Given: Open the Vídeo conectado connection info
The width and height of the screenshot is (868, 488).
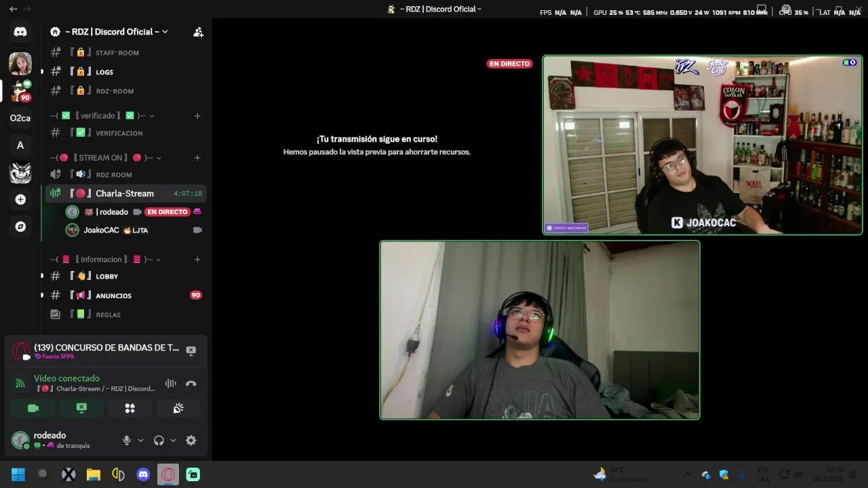Looking at the screenshot, I should (66, 378).
